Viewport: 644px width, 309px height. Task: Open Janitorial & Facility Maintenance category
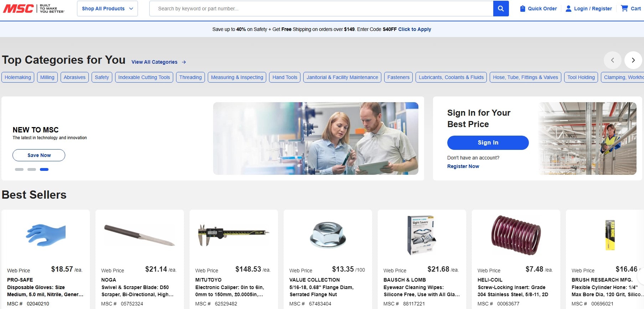[x=342, y=77]
